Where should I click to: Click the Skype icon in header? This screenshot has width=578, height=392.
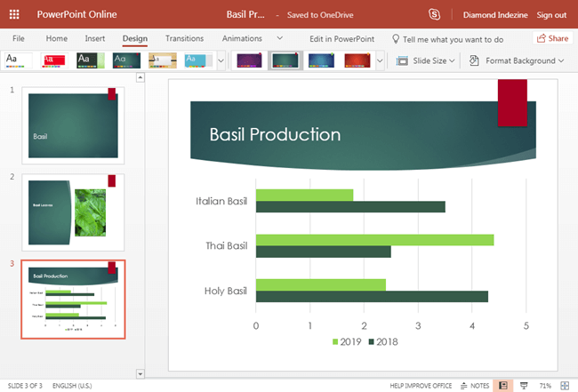click(x=434, y=14)
